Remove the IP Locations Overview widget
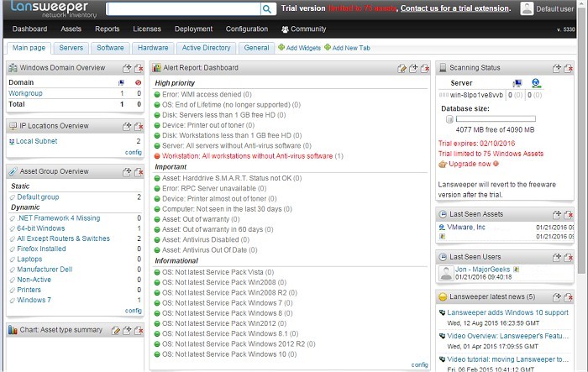588x372 pixels. click(139, 126)
